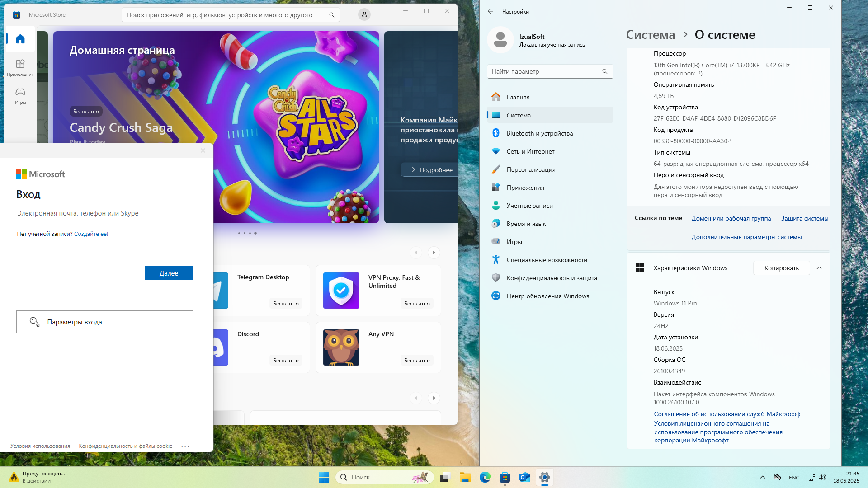Screen dimensions: 868x488
Task: Open the VPN Proxy: Fast & Unlimited icon
Action: pyautogui.click(x=341, y=291)
